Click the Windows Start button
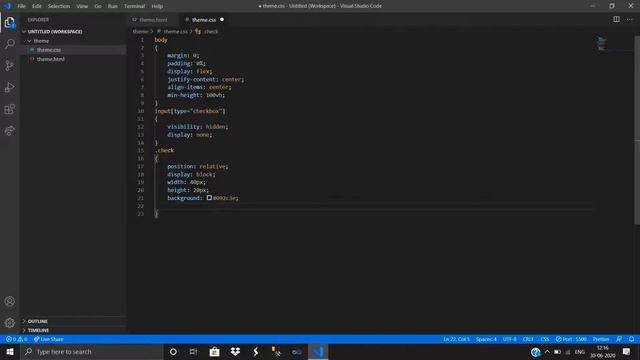The image size is (640, 360). (10, 352)
